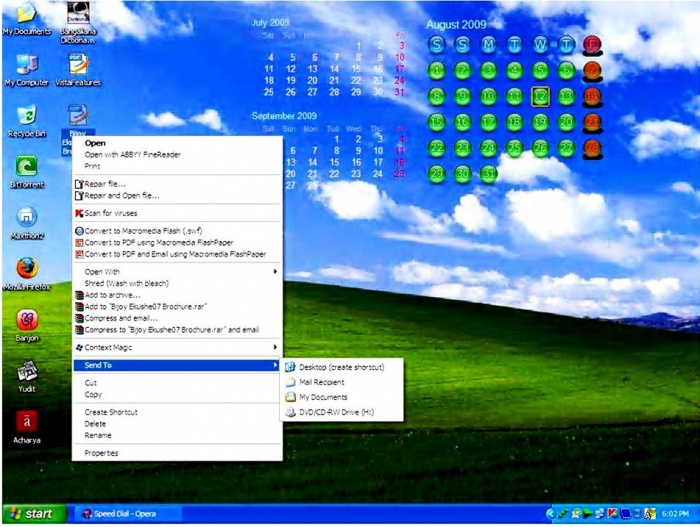700x527 pixels.
Task: Click the system tray expand arrow
Action: click(550, 514)
